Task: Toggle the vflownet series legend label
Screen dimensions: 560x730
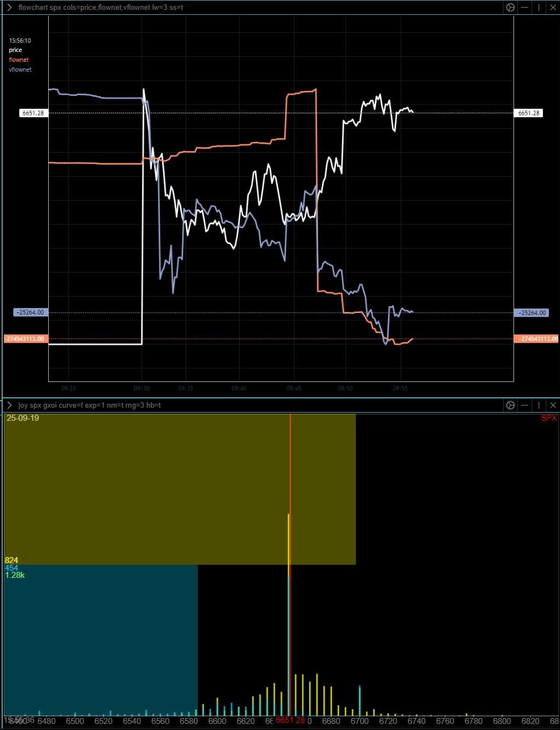Action: pyautogui.click(x=20, y=69)
